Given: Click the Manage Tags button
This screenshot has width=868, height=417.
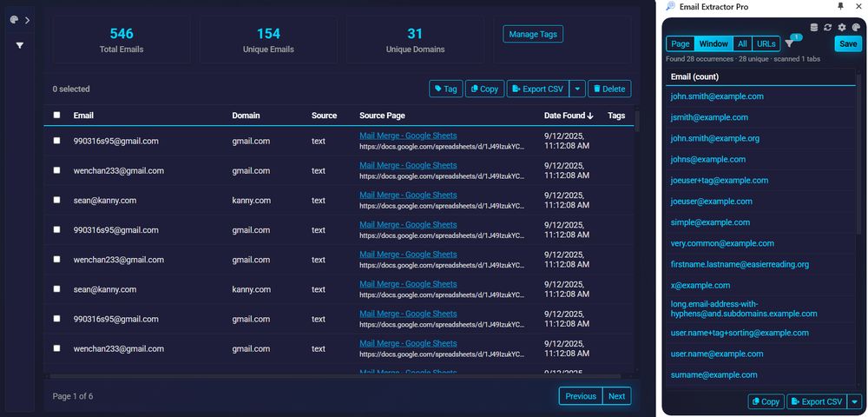Looking at the screenshot, I should (x=533, y=35).
